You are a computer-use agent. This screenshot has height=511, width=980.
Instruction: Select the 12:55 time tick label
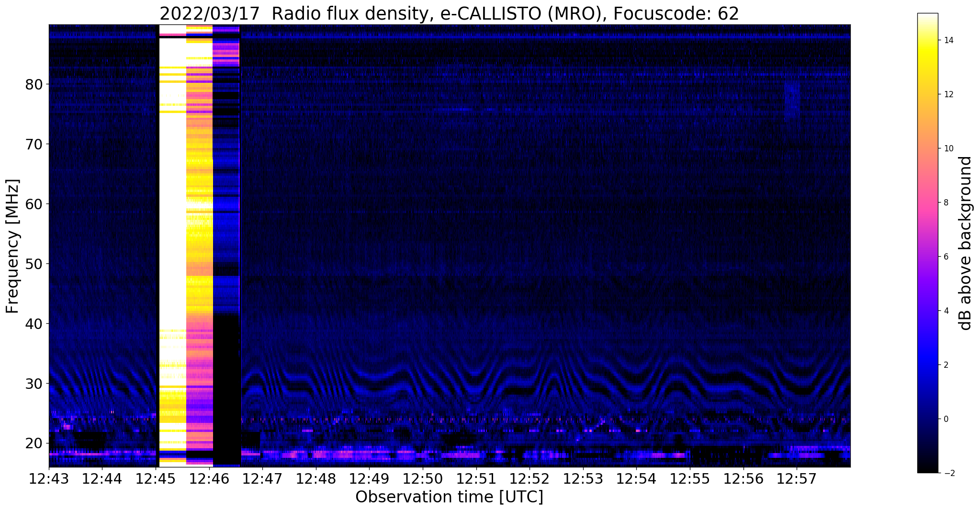coord(690,478)
